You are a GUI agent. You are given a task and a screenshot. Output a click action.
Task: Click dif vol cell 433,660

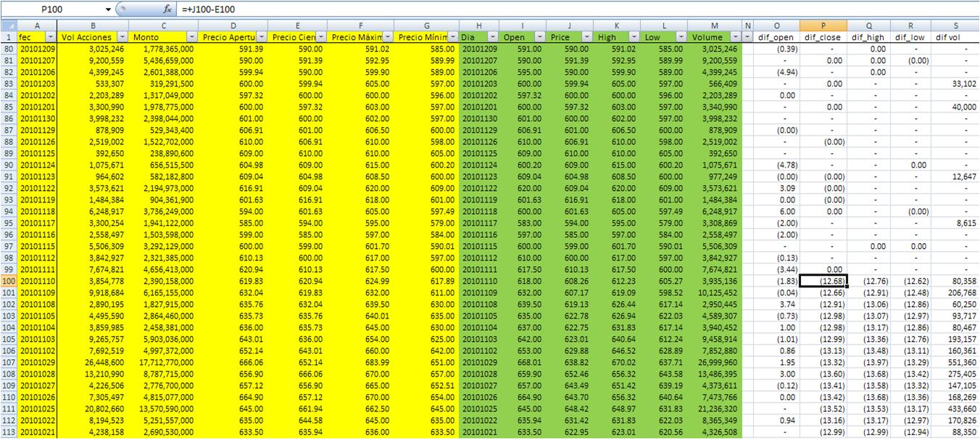coord(957,409)
